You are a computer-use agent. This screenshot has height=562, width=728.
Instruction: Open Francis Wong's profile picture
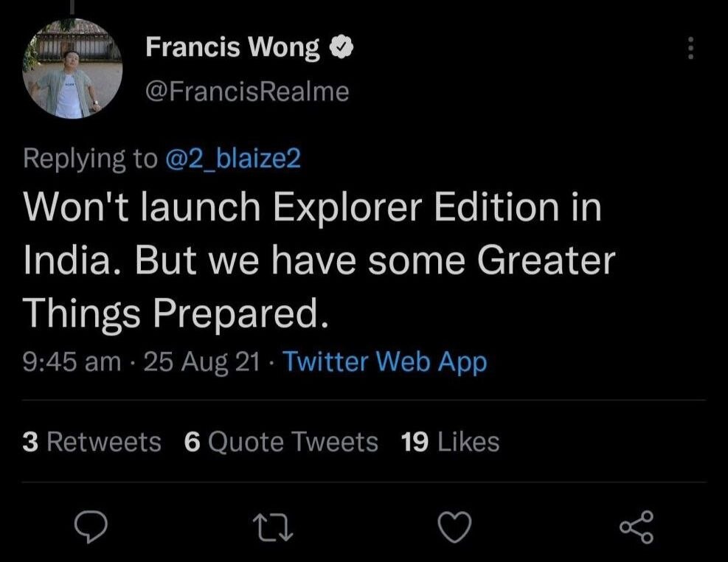[x=72, y=69]
